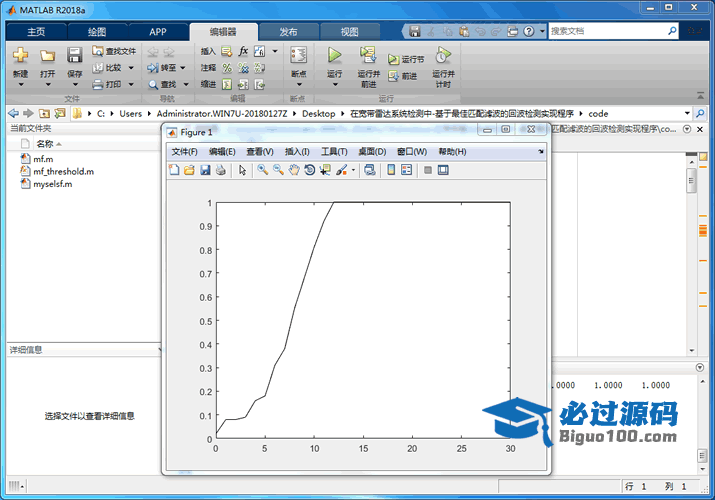Image resolution: width=715 pixels, height=500 pixels.
Task: Save the file with the 保存 icon
Action: 74,55
